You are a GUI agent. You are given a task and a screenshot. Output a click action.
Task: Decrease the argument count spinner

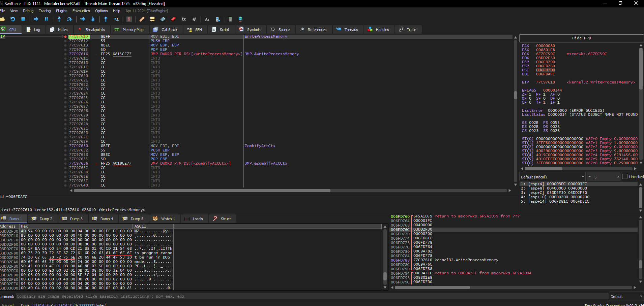click(589, 177)
